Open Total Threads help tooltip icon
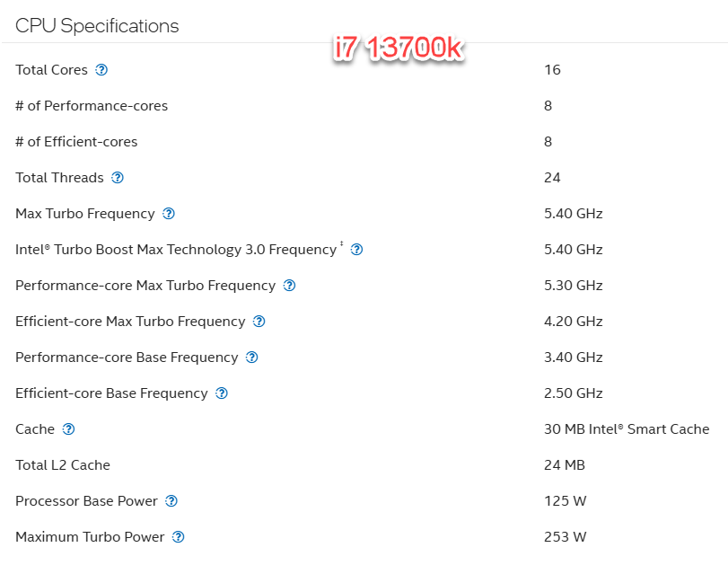728x565 pixels. (x=118, y=178)
